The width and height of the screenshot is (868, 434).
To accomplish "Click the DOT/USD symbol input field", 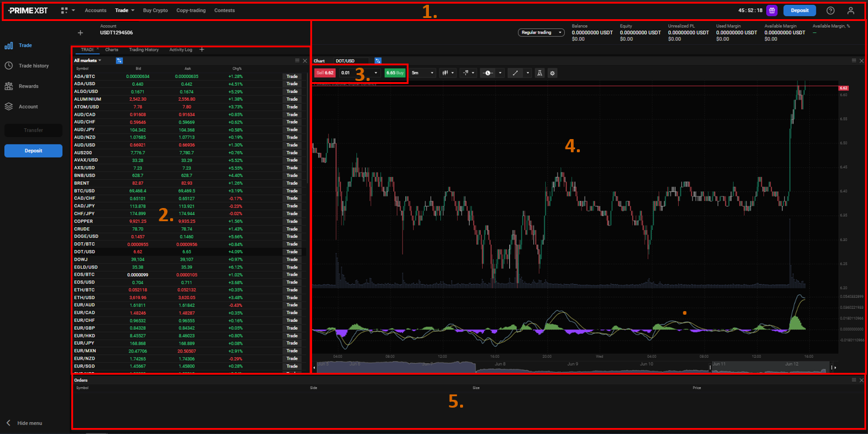I will tap(352, 61).
